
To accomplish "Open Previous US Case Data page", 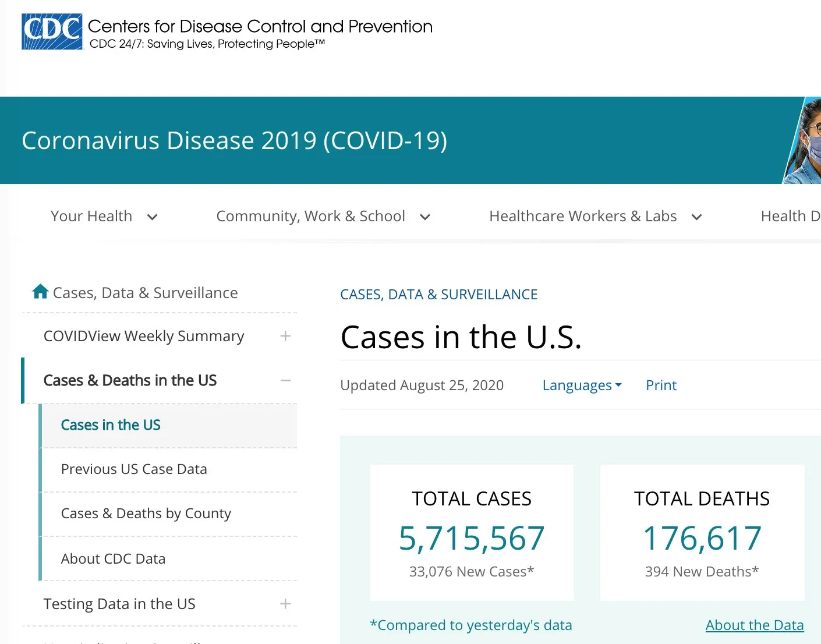I will pyautogui.click(x=134, y=469).
